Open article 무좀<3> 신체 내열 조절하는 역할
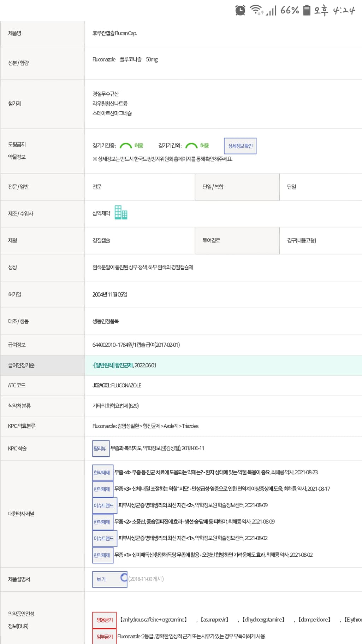This screenshot has height=644, width=362. tap(198, 489)
